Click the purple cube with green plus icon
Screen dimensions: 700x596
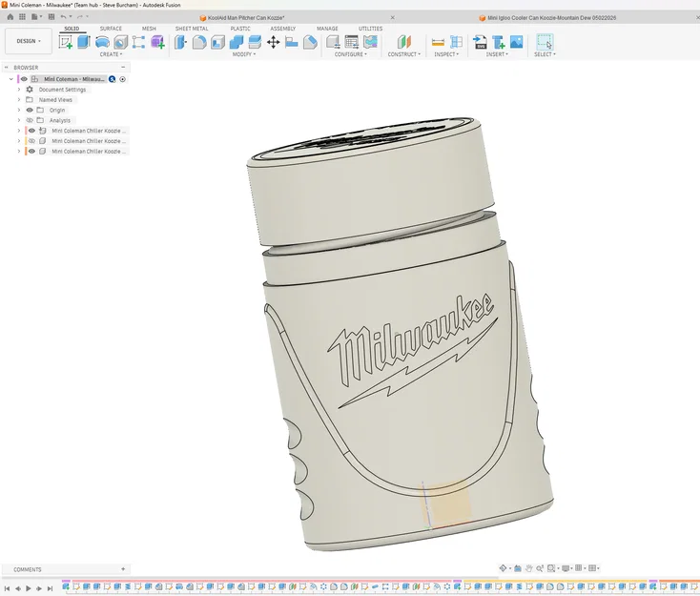click(x=157, y=42)
